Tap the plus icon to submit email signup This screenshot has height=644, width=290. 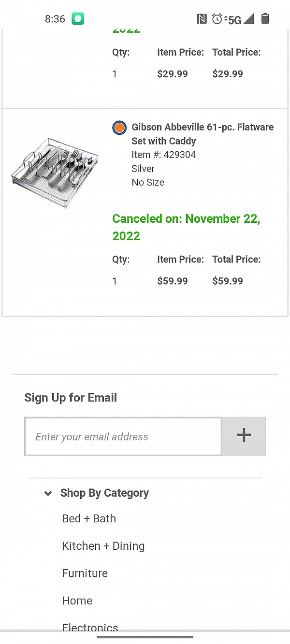click(243, 436)
